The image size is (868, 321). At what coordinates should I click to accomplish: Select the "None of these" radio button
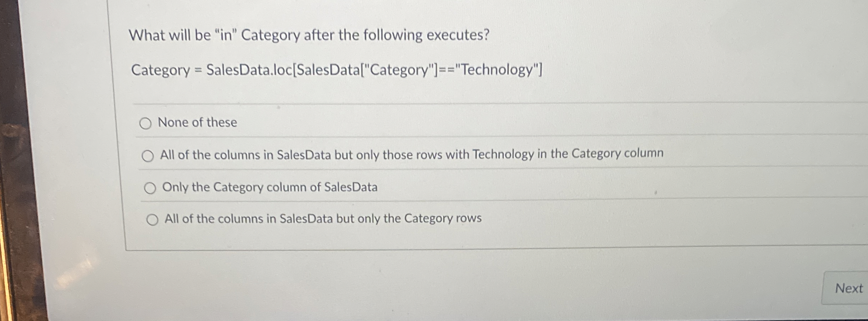click(146, 124)
